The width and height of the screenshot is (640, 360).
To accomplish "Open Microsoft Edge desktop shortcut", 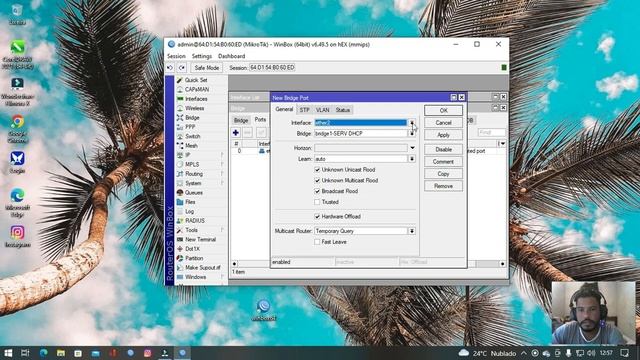I will (x=18, y=202).
